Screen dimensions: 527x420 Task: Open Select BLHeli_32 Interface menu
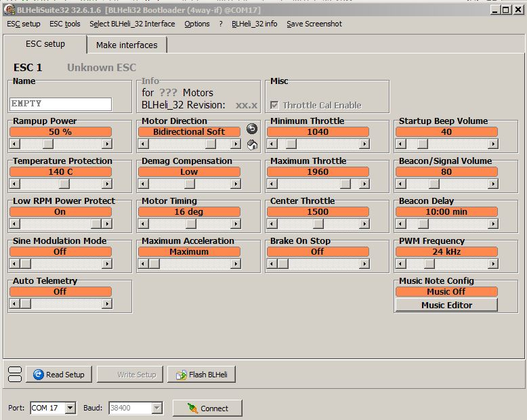pos(132,24)
